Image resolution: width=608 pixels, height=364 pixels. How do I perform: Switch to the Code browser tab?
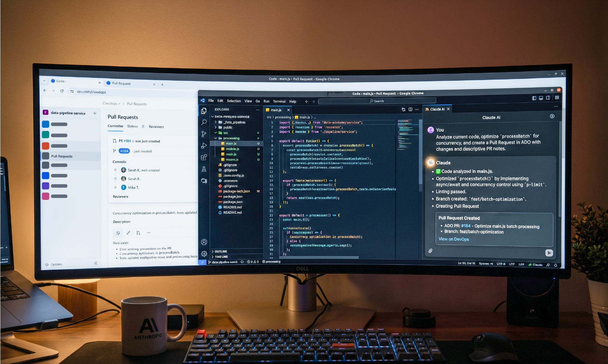(x=76, y=81)
